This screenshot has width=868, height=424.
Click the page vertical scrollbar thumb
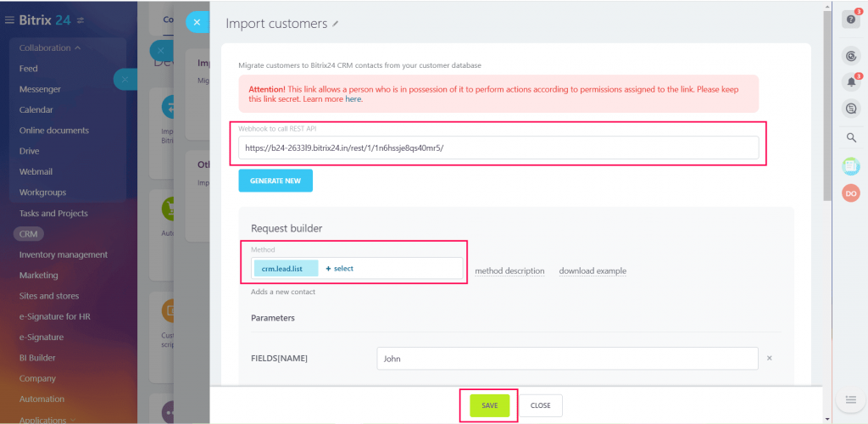[x=827, y=105]
